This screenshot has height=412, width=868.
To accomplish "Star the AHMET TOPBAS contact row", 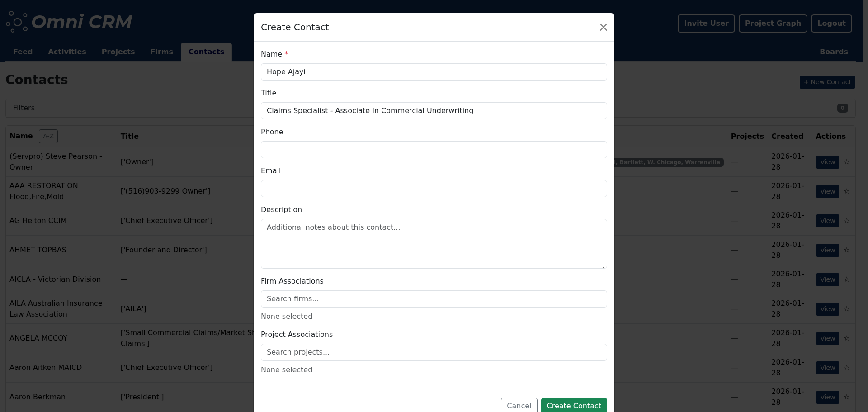I will click(847, 250).
